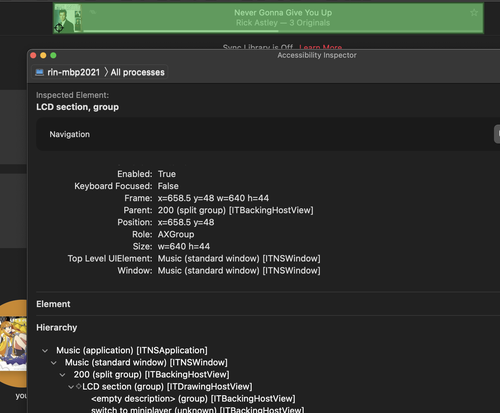Collapse the LCD section (group) node
This screenshot has height=413, width=500.
coord(71,387)
